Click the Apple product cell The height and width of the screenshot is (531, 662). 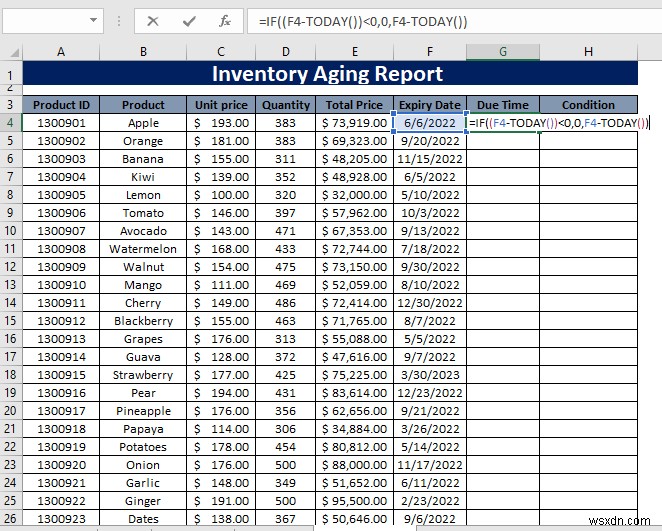pos(143,123)
